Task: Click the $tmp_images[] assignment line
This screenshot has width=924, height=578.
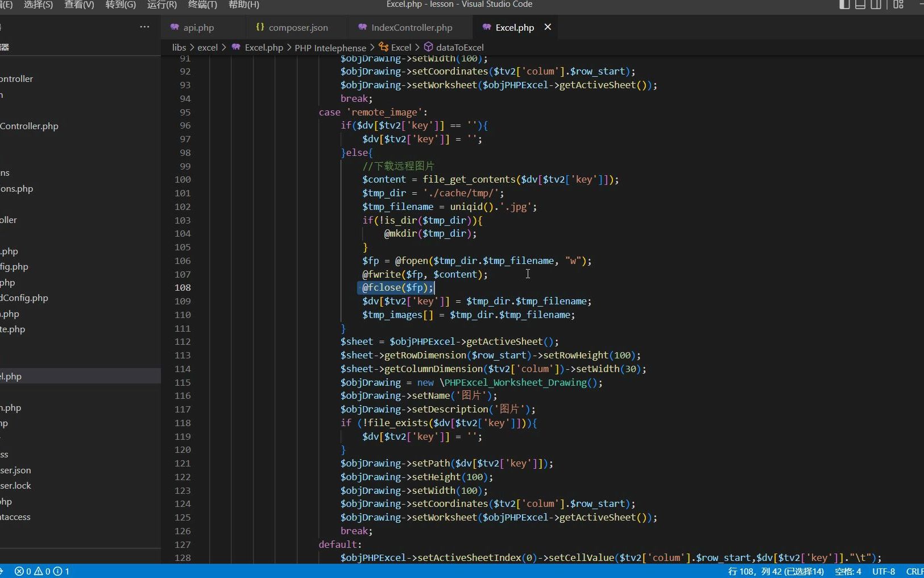Action: pyautogui.click(x=469, y=315)
